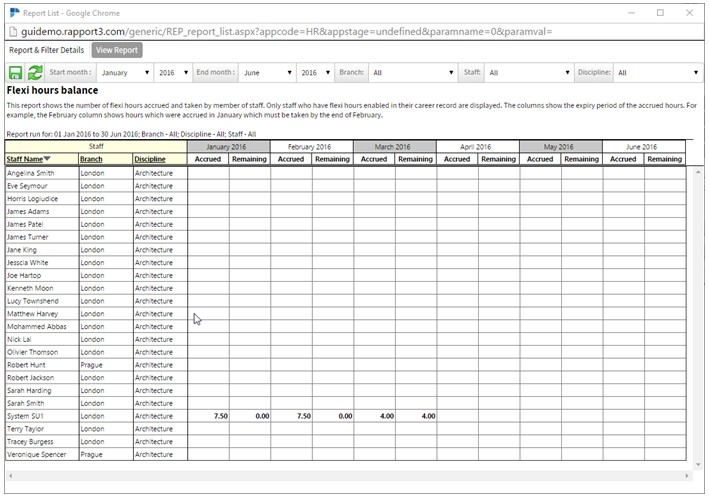Select the Lucy Townshend staff name
The image size is (709, 497).
33,301
